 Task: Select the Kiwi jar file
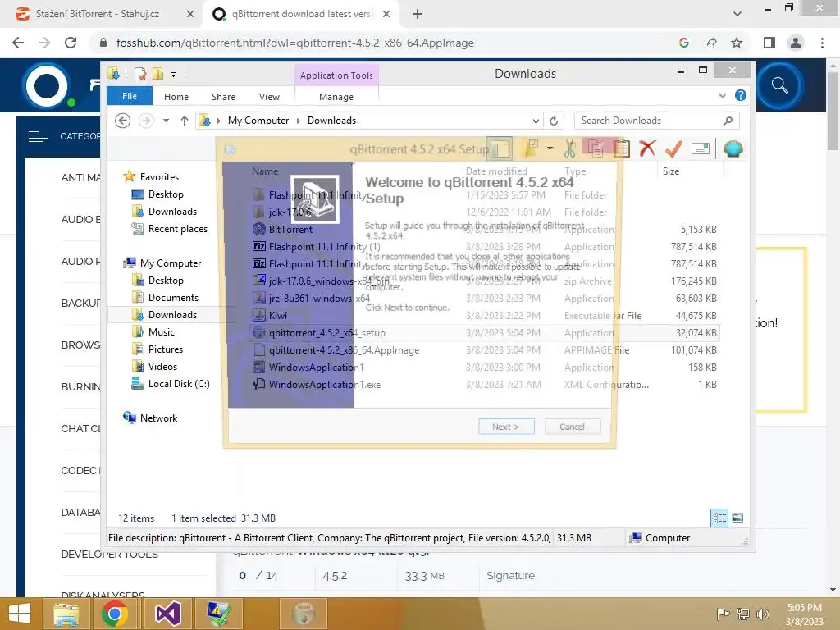tap(277, 316)
